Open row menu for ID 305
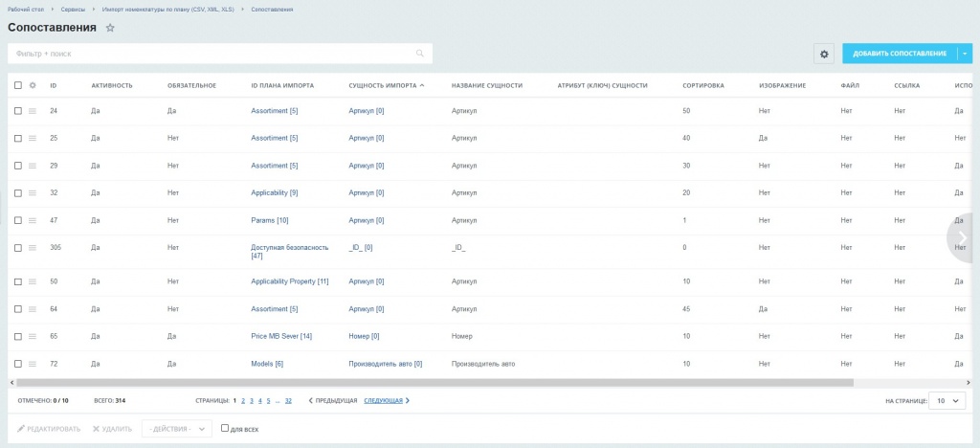 click(33, 248)
